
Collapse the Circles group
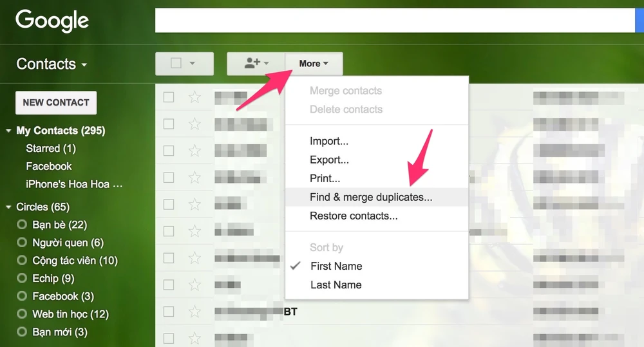click(8, 207)
